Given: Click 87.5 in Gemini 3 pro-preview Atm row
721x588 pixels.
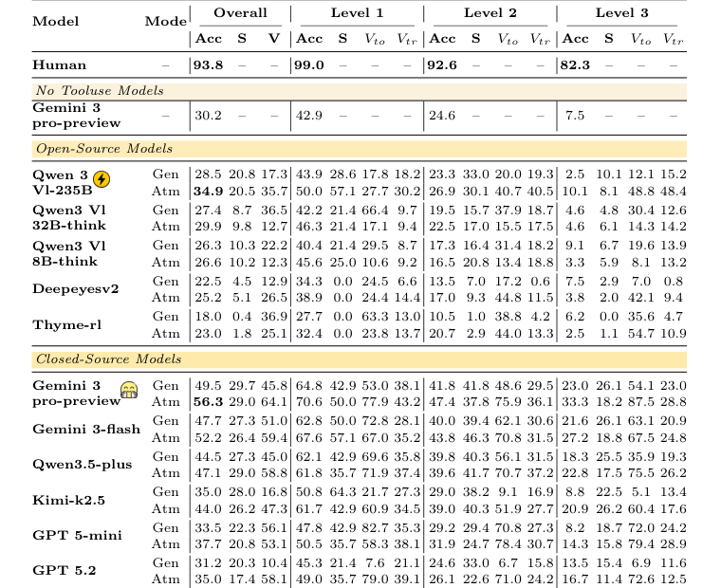Looking at the screenshot, I should 640,402.
